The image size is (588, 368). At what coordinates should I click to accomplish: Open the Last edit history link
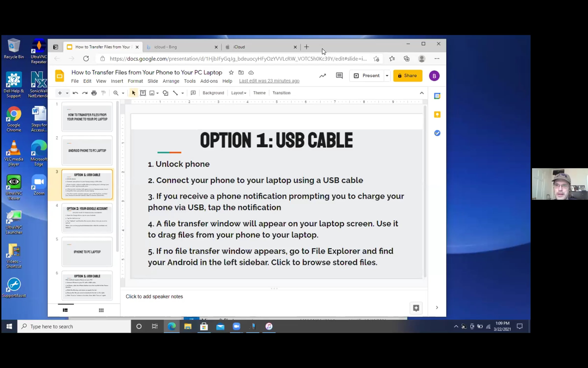coord(269,81)
